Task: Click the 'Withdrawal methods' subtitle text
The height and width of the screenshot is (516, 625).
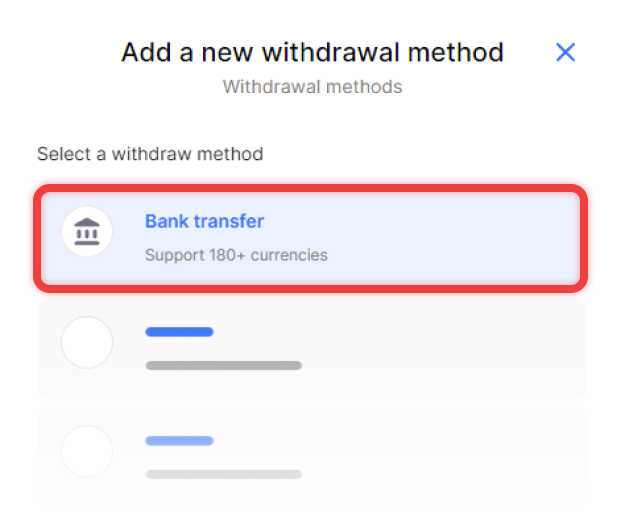Action: click(x=312, y=87)
